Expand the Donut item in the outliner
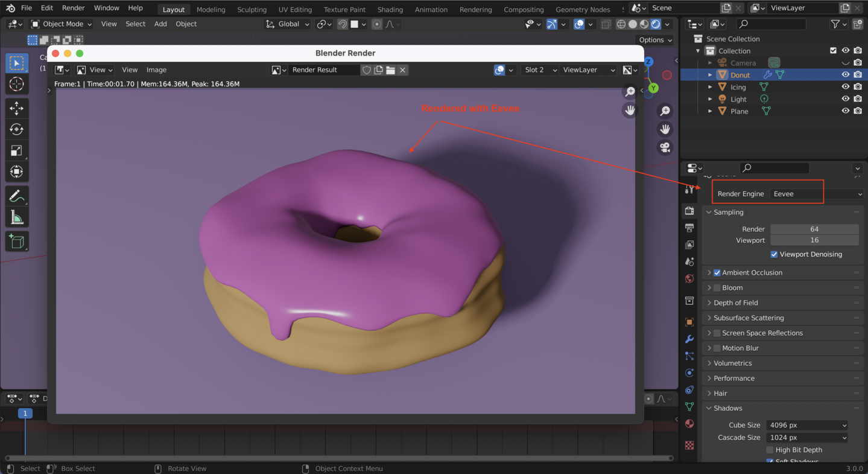 pos(710,74)
